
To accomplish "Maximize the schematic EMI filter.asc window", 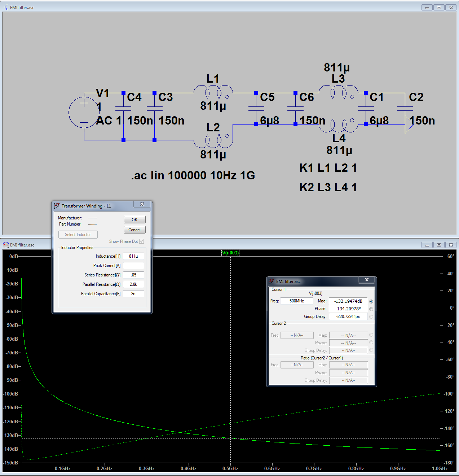I will coord(439,8).
